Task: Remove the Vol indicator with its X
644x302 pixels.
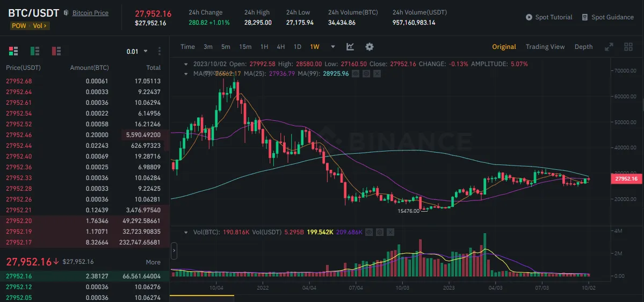Action: (390, 232)
